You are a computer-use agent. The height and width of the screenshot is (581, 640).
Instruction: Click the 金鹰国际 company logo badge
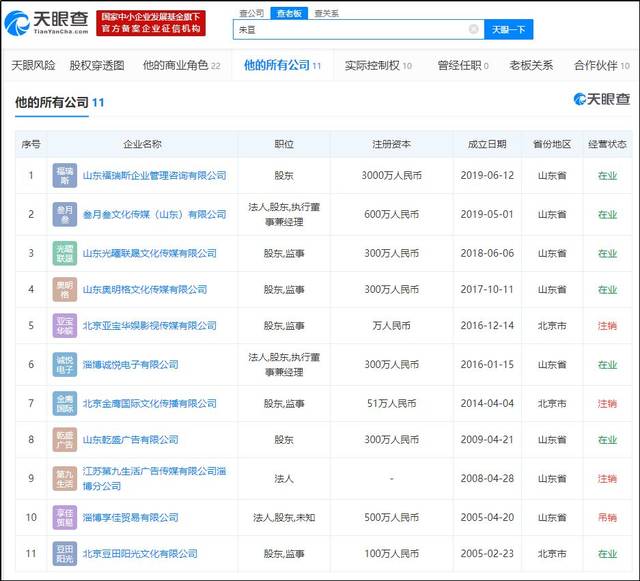click(64, 403)
